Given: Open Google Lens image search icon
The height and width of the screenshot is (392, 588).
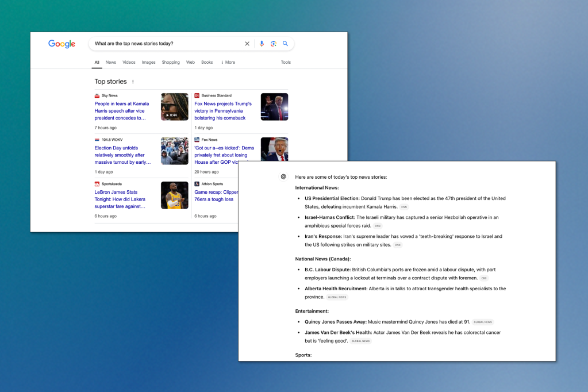Looking at the screenshot, I should (274, 44).
